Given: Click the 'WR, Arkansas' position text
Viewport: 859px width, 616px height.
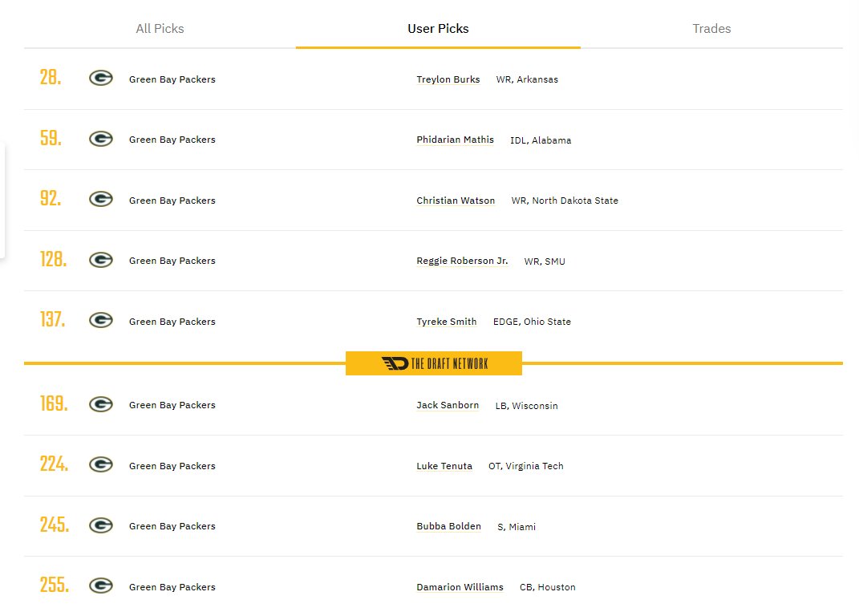Looking at the screenshot, I should [527, 79].
